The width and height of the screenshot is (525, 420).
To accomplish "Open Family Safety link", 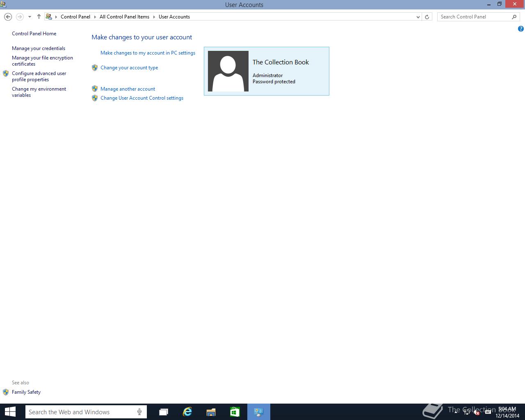I will (x=26, y=392).
